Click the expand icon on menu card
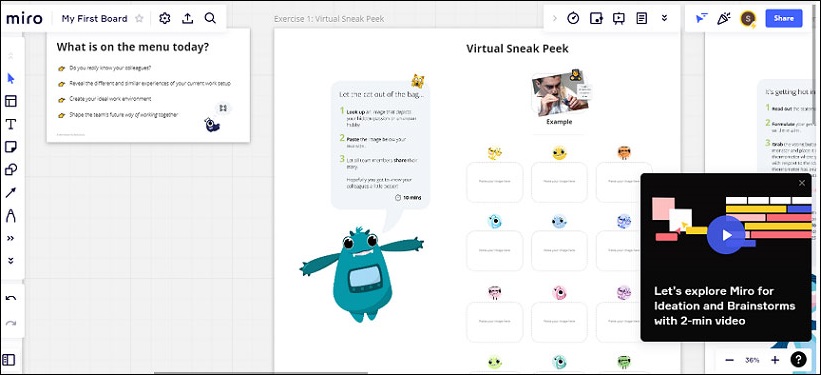The width and height of the screenshot is (821, 375). click(x=223, y=108)
